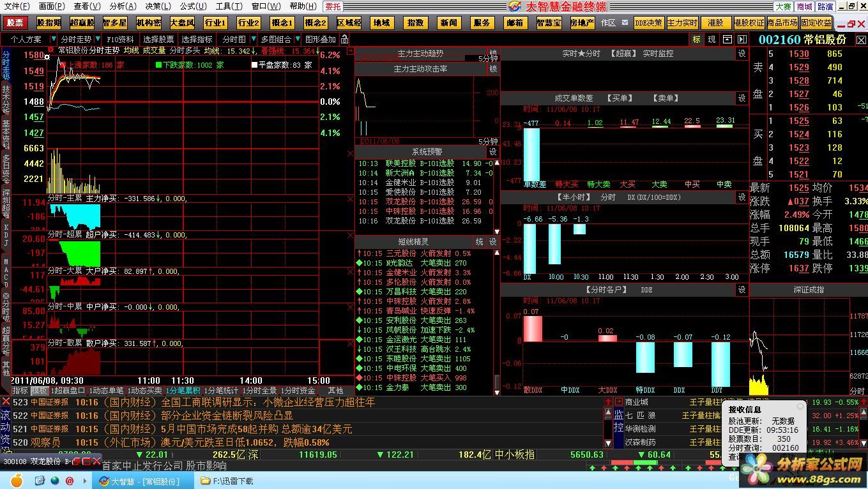Click the 机构密 toolbar button
The width and height of the screenshot is (868, 489).
pos(148,23)
